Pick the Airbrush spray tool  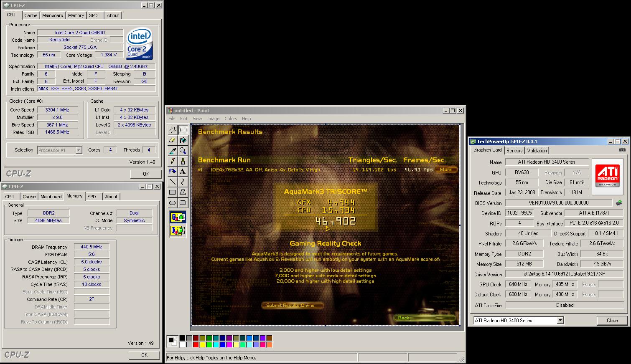(173, 172)
